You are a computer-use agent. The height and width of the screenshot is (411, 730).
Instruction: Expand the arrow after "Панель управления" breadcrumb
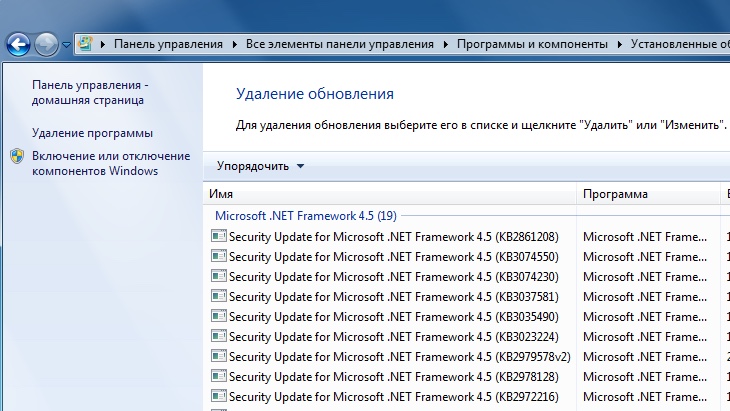point(235,44)
